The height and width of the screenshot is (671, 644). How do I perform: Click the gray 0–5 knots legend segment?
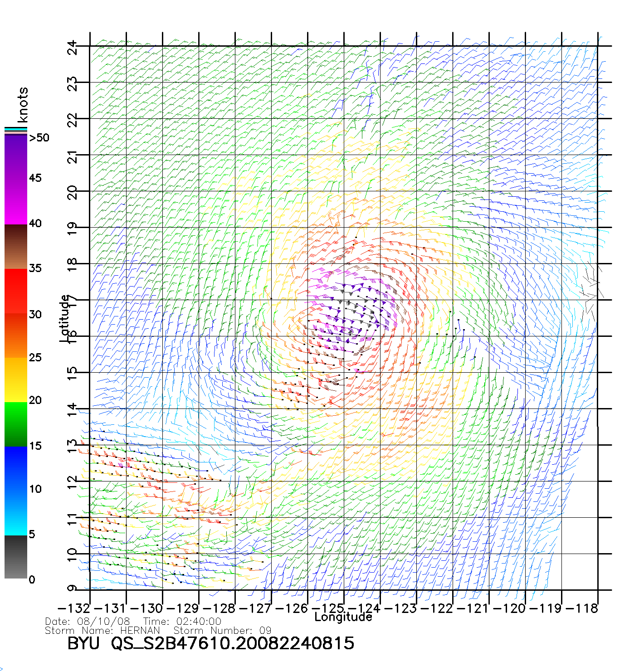pos(16,557)
